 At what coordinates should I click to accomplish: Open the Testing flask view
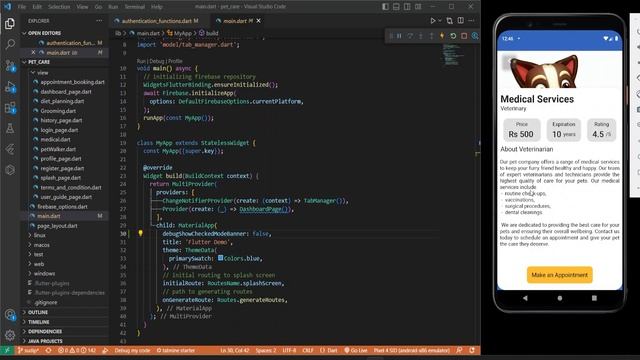click(10, 129)
